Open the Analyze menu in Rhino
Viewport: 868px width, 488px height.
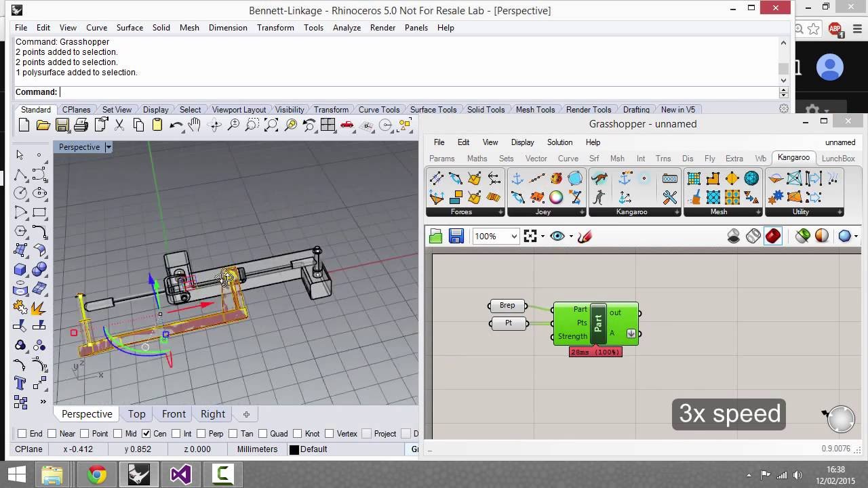[347, 28]
